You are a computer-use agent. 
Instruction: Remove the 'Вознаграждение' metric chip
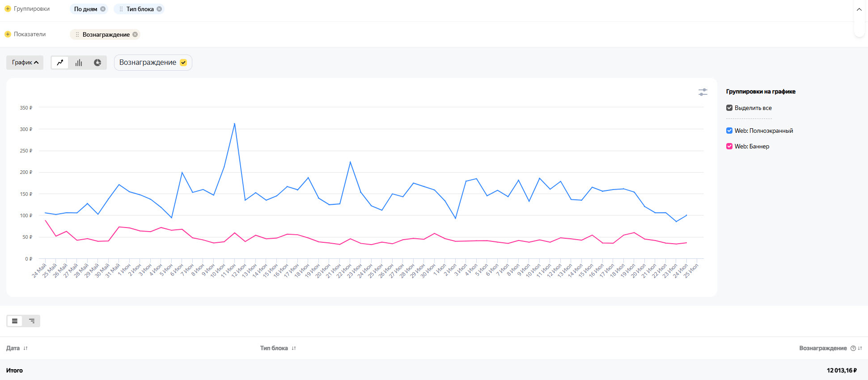pos(135,34)
